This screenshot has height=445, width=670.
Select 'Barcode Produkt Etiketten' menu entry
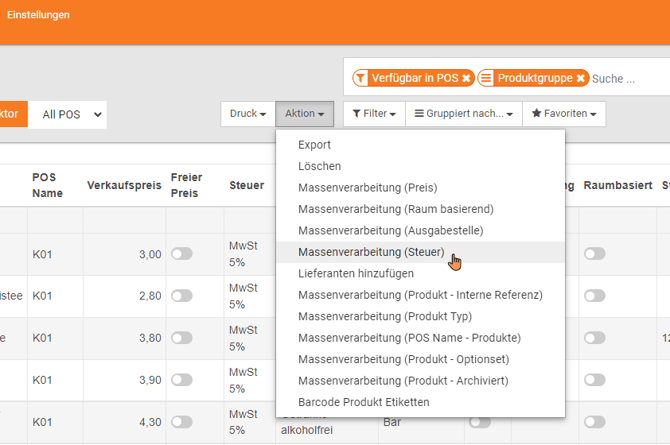pos(363,402)
